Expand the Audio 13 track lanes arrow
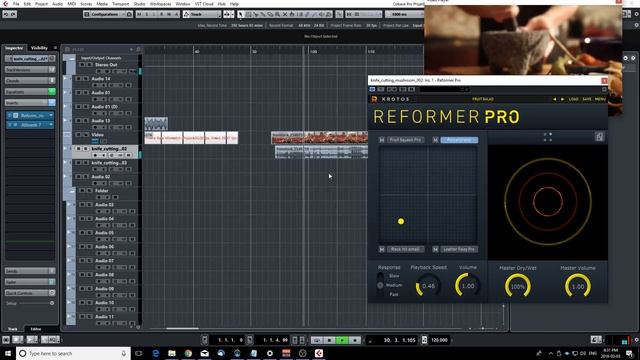Image resolution: width=640 pixels, height=360 pixels. click(x=65, y=120)
